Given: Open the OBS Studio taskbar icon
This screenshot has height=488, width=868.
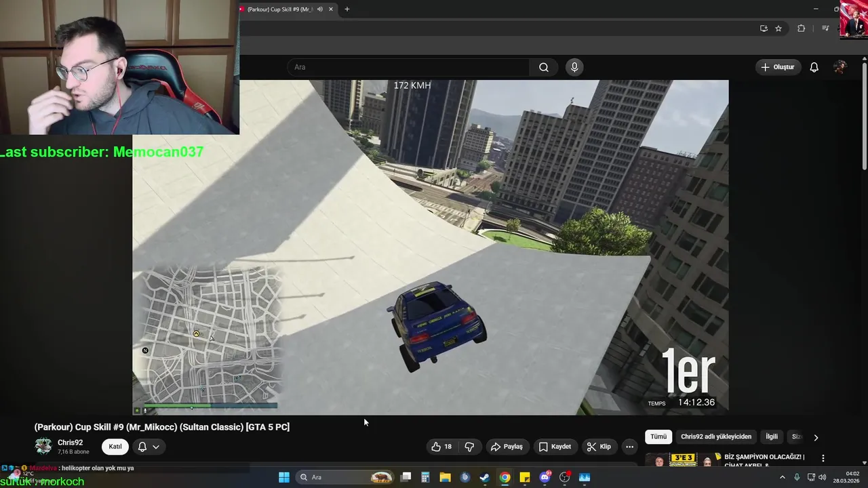Looking at the screenshot, I should 565,477.
